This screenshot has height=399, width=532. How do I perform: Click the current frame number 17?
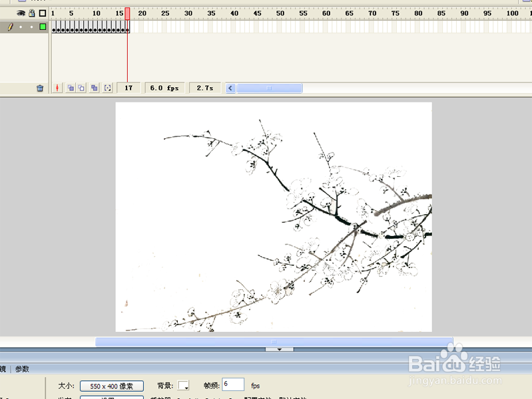[x=129, y=88]
